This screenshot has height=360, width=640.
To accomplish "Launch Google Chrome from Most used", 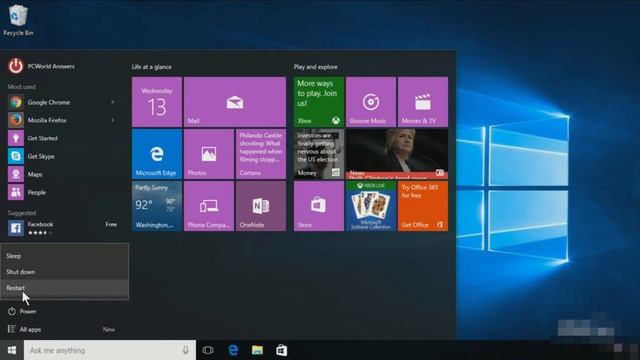I will point(61,102).
